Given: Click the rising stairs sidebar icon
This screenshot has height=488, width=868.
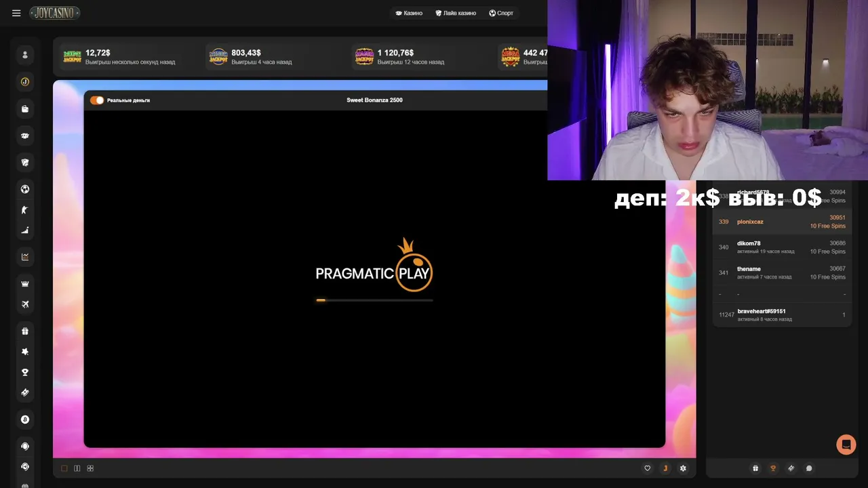Looking at the screenshot, I should [25, 230].
